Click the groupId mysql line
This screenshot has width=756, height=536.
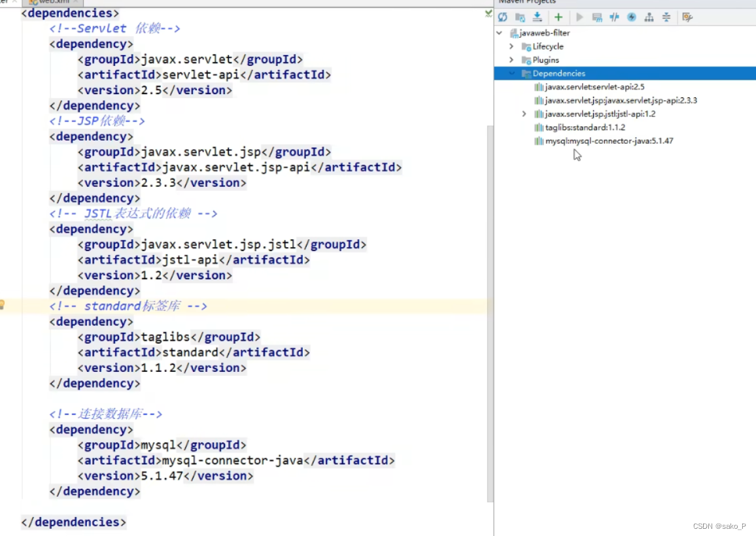pos(162,445)
